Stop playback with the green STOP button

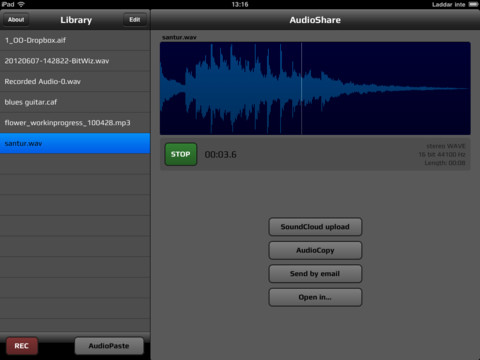181,154
